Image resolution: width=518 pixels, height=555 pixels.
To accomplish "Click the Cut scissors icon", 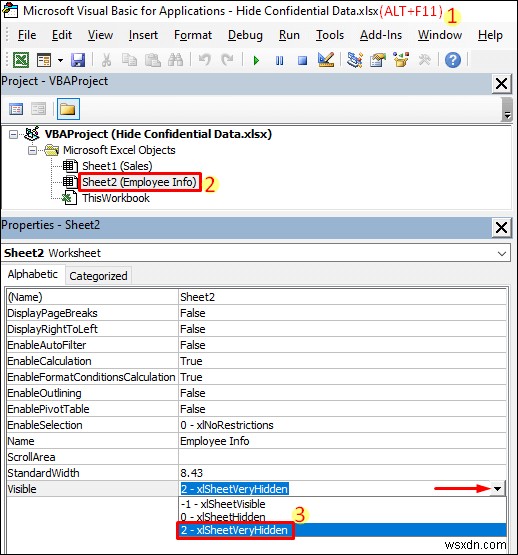I will click(x=106, y=60).
